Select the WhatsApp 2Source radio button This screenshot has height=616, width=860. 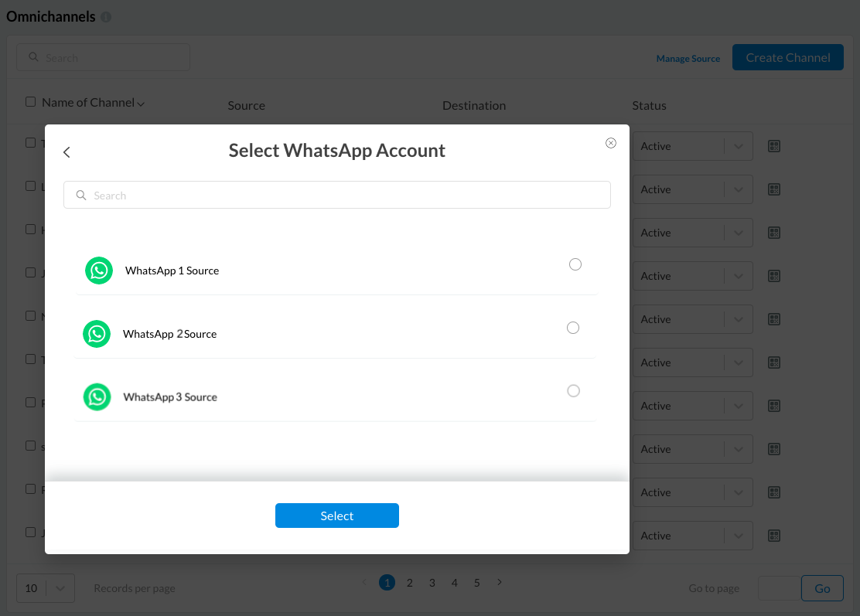[573, 328]
